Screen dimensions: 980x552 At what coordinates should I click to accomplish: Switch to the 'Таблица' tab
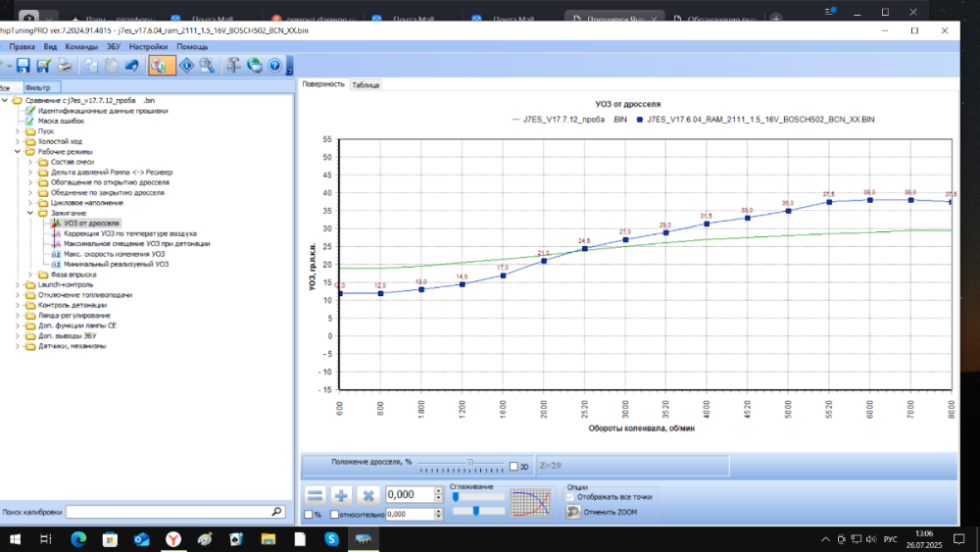coord(366,85)
